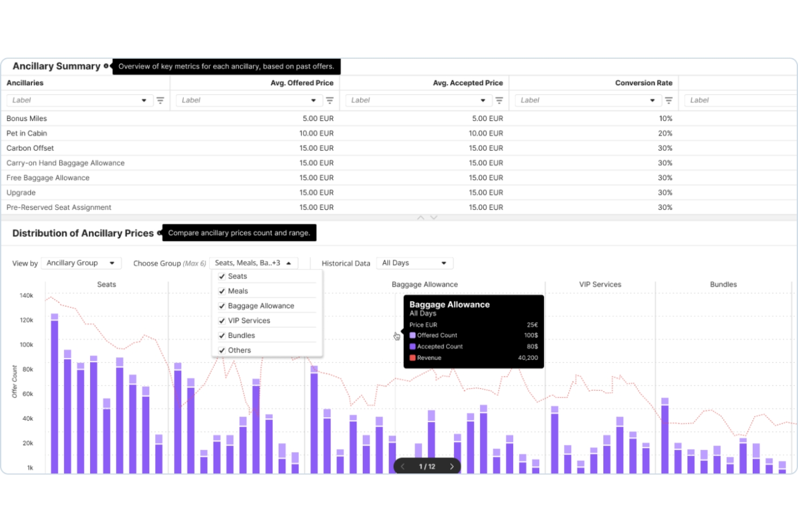Select the Seats chart section header
This screenshot has width=798, height=532.
(x=106, y=285)
